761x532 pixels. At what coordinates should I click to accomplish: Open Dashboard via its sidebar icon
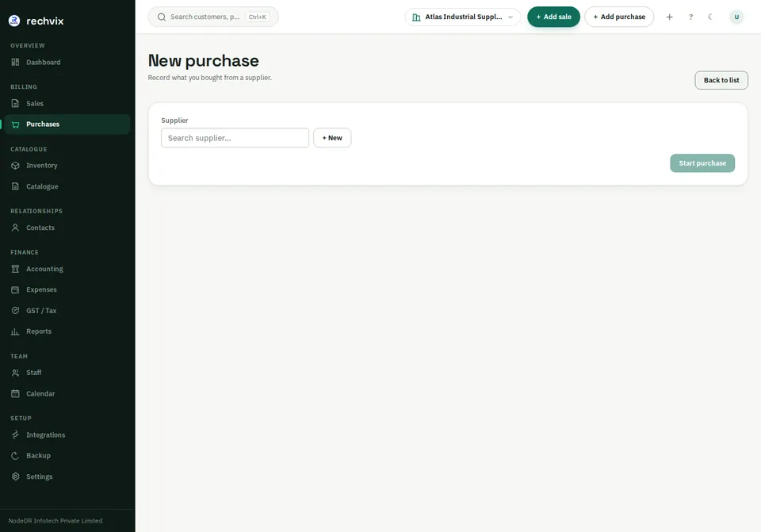[x=16, y=62]
